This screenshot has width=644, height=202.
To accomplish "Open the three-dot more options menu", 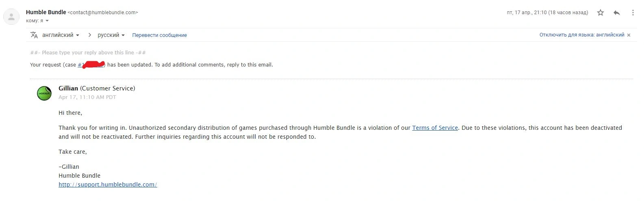I will (x=633, y=13).
